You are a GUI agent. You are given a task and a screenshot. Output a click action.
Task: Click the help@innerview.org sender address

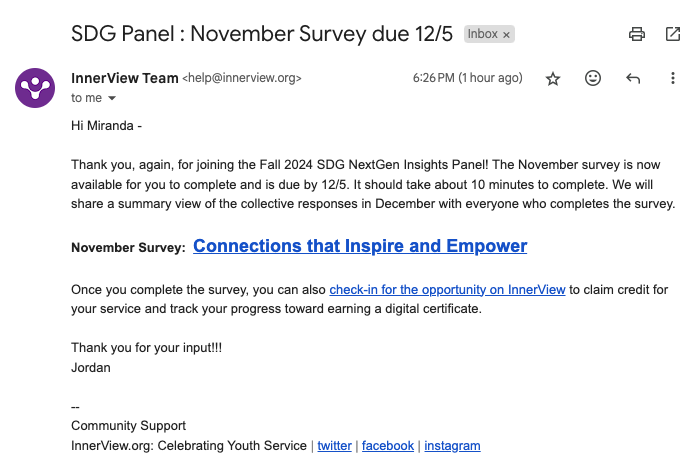[241, 78]
